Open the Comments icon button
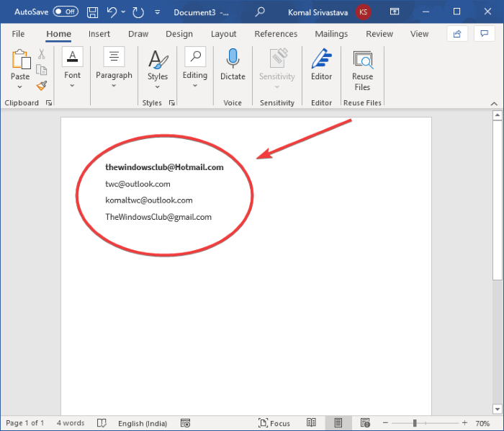This screenshot has width=504, height=431. click(x=484, y=34)
